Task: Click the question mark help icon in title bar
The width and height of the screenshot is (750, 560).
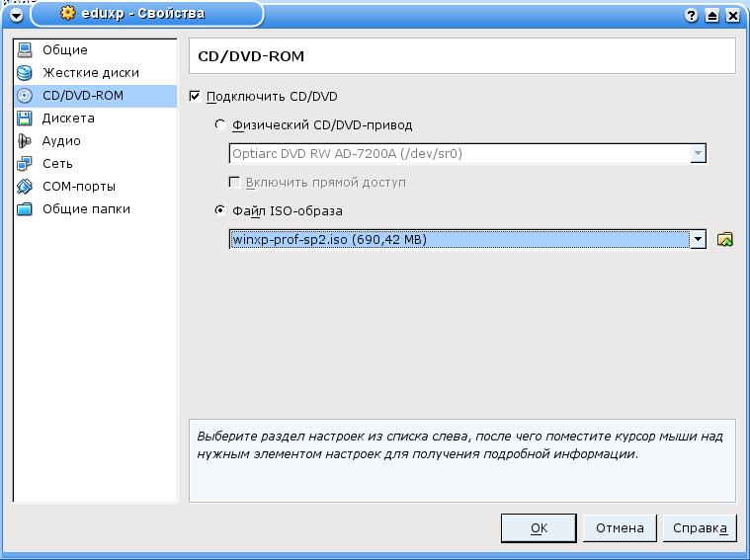Action: [691, 15]
